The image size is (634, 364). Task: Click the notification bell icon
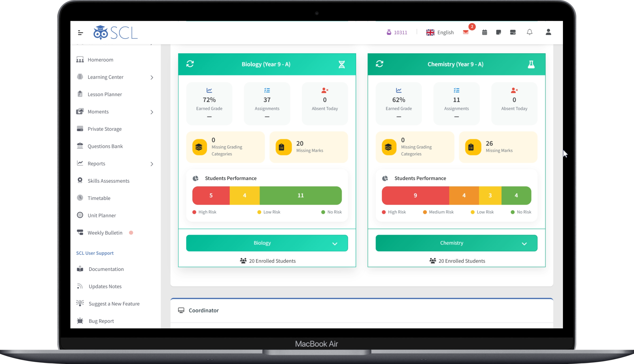tap(529, 32)
